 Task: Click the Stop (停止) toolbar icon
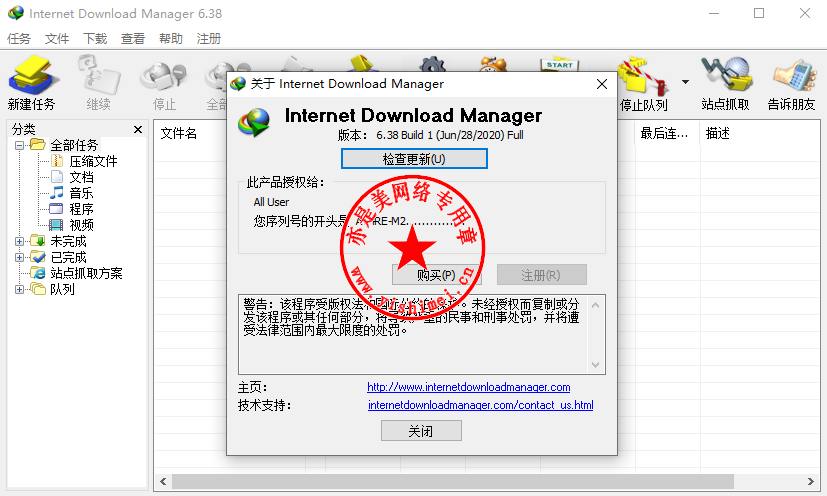[164, 83]
